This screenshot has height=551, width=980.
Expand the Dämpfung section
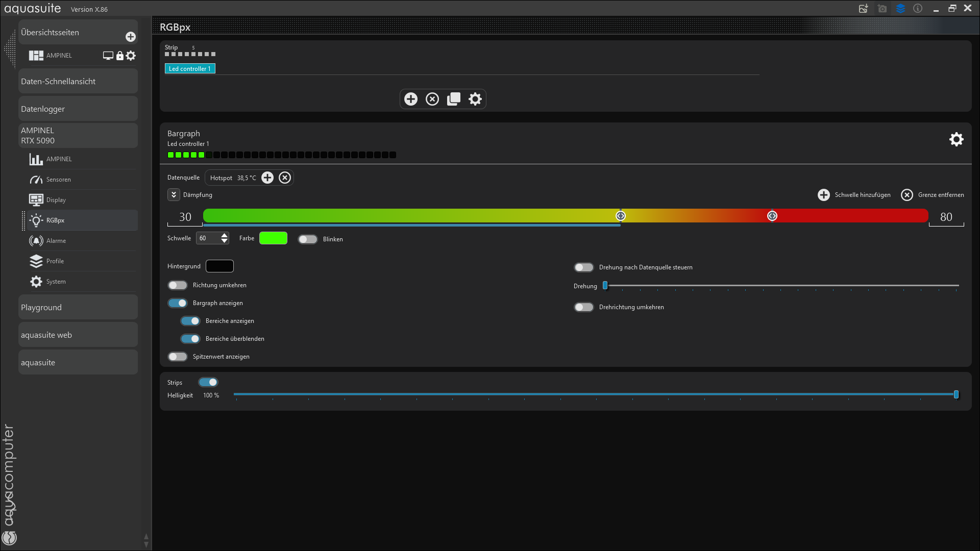tap(174, 195)
